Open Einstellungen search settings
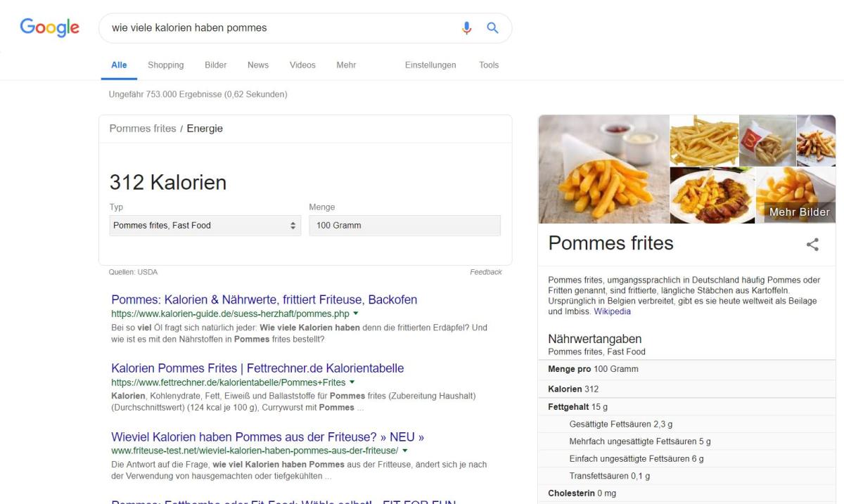This screenshot has width=844, height=504. (430, 65)
